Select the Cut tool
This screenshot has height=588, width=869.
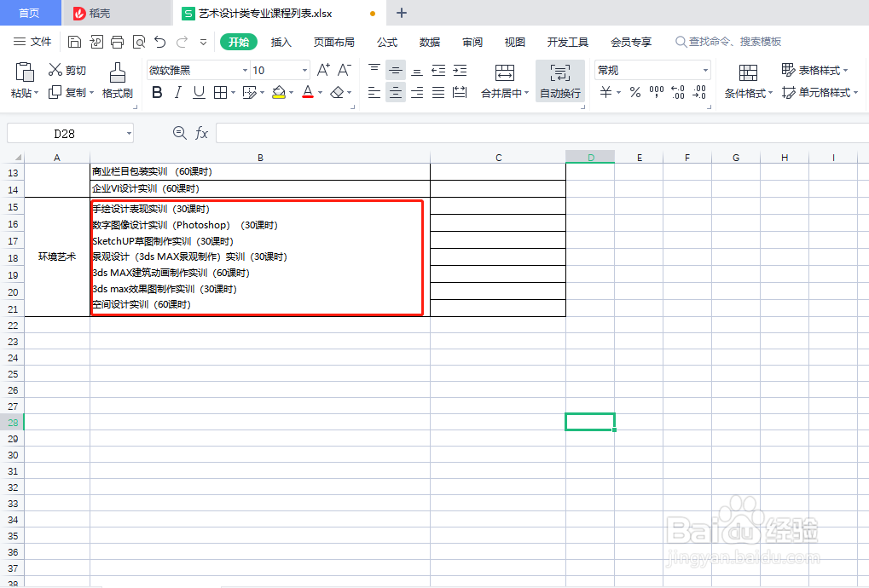pos(67,71)
